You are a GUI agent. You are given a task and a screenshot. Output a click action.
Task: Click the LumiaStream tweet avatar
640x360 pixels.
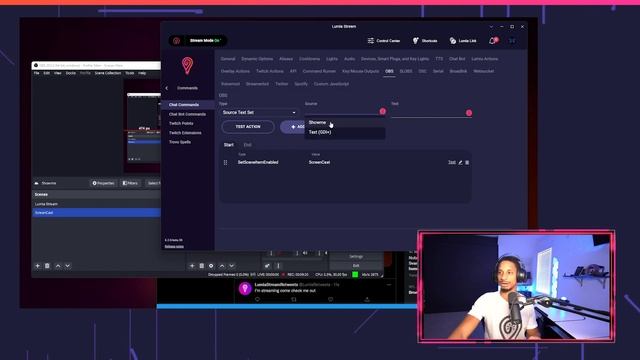245,288
